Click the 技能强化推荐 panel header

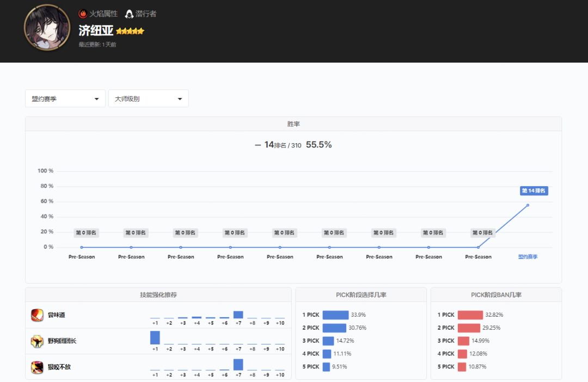click(158, 295)
